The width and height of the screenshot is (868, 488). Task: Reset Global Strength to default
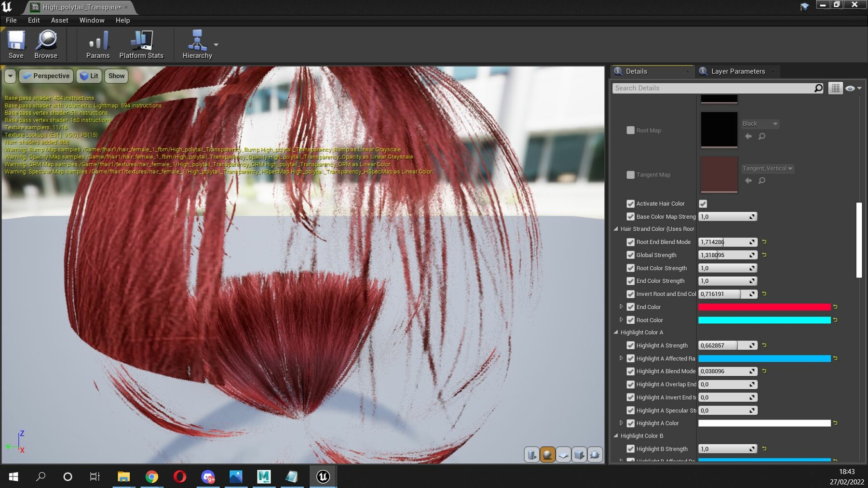coord(764,255)
